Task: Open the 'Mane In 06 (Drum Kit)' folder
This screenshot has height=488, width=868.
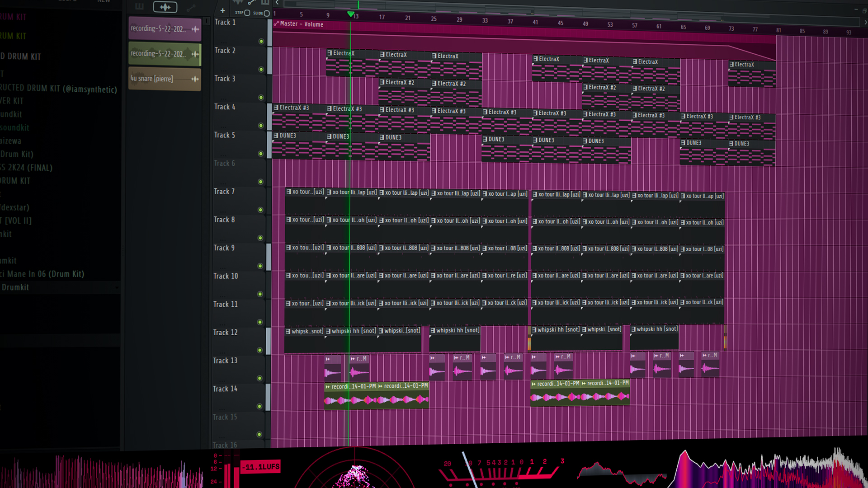Action: pyautogui.click(x=42, y=274)
